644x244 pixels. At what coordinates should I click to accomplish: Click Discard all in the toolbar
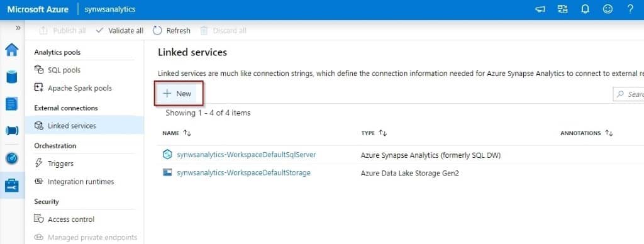(x=223, y=30)
